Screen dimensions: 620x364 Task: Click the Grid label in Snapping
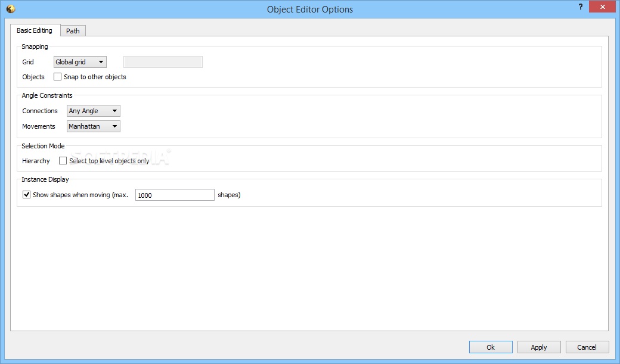click(x=28, y=62)
